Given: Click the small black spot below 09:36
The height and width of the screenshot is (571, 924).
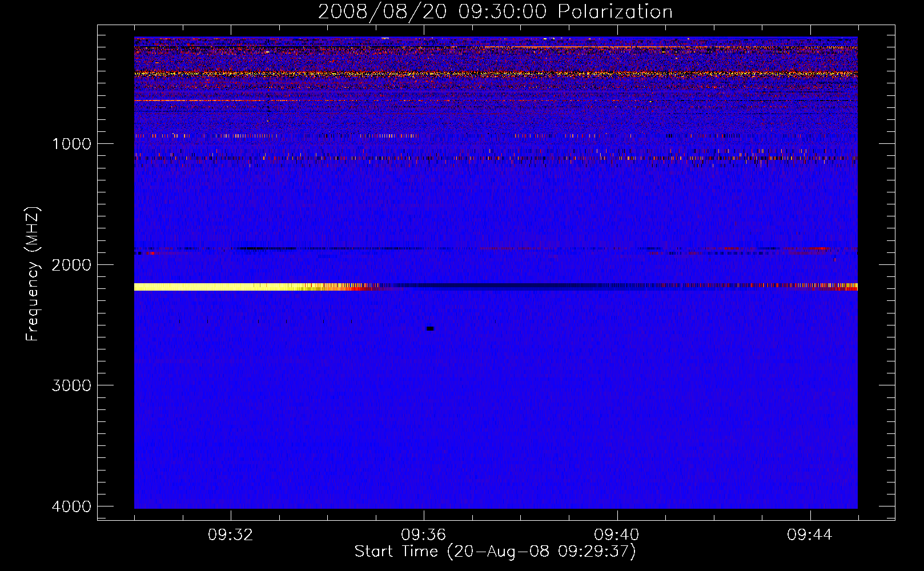Looking at the screenshot, I should click(431, 328).
